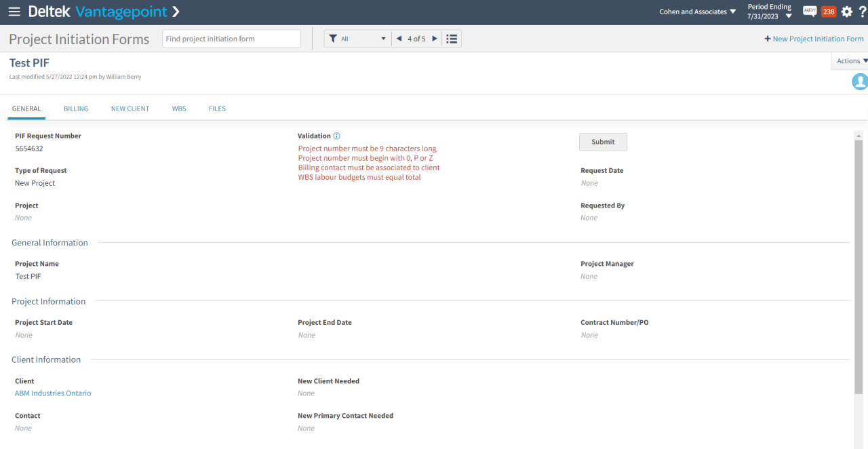The image size is (868, 449).
Task: Open the hamburger navigation menu
Action: point(14,12)
